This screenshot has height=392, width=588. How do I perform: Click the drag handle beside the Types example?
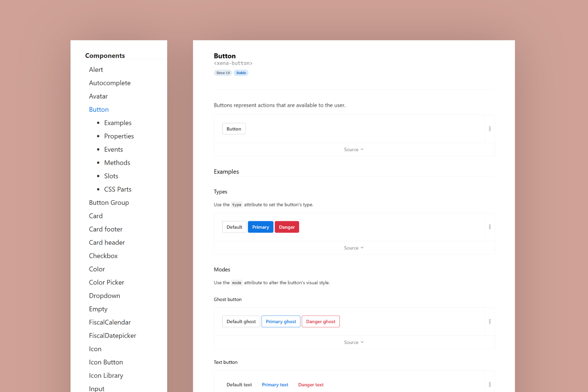(x=490, y=227)
